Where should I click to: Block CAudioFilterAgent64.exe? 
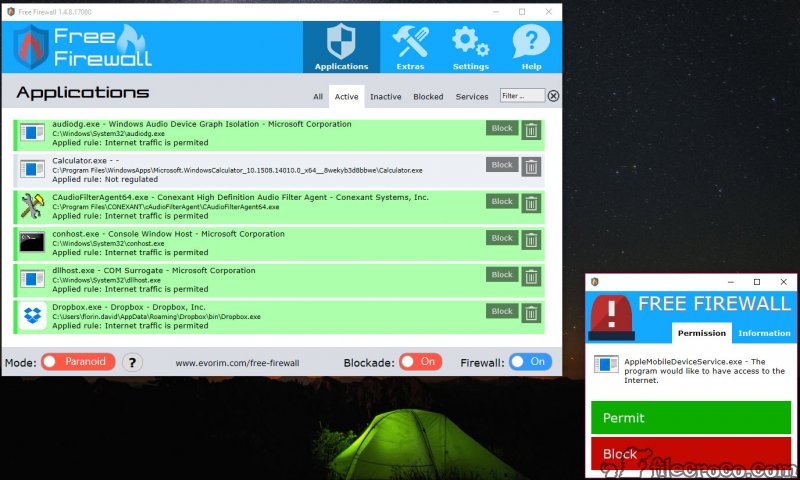tap(502, 201)
